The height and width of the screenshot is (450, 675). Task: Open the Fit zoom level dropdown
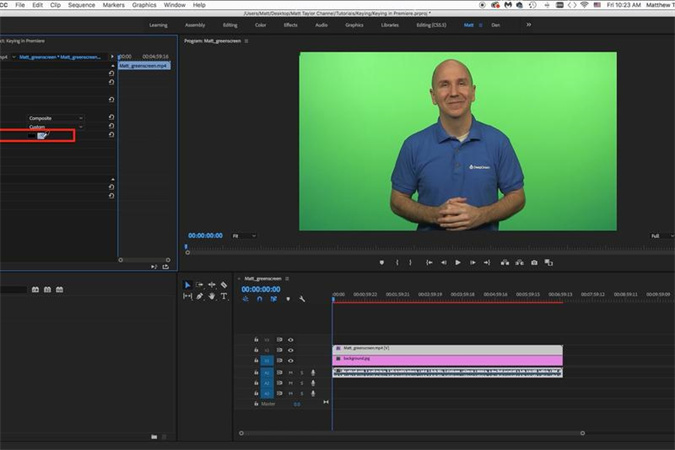243,236
